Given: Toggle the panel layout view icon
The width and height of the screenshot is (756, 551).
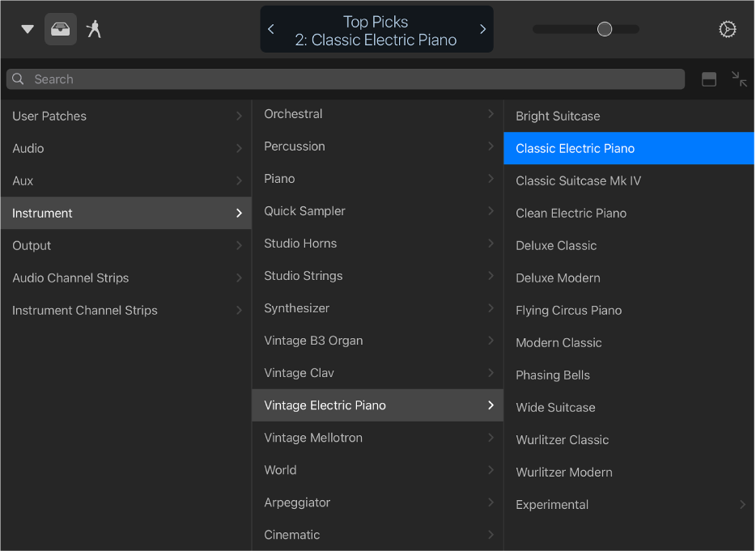Looking at the screenshot, I should [x=709, y=79].
